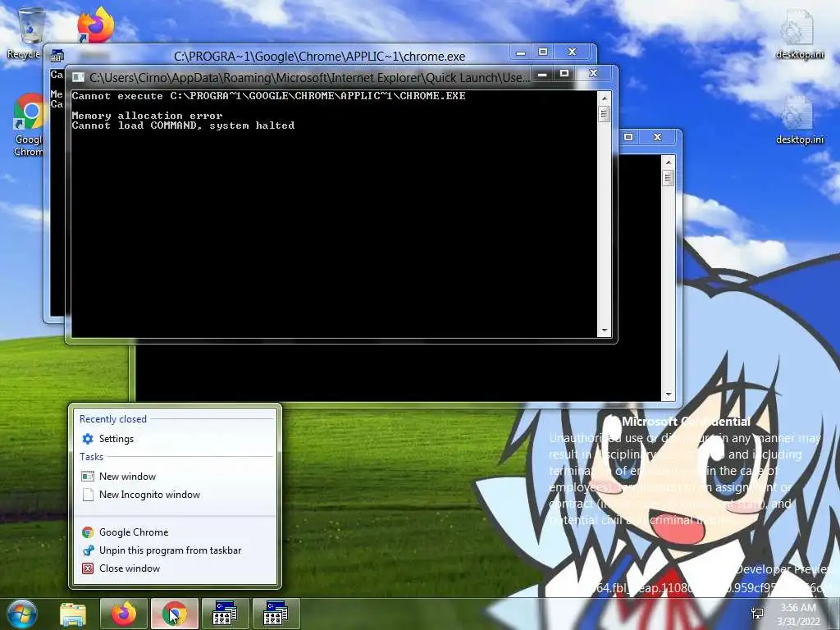The image size is (840, 630).
Task: Click the Quick Launch console title text
Action: point(309,78)
